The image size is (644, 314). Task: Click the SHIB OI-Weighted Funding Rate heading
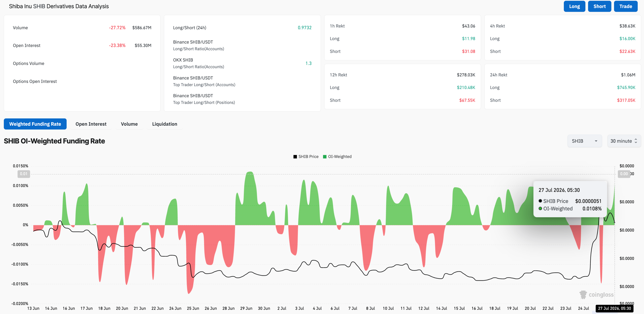point(54,141)
